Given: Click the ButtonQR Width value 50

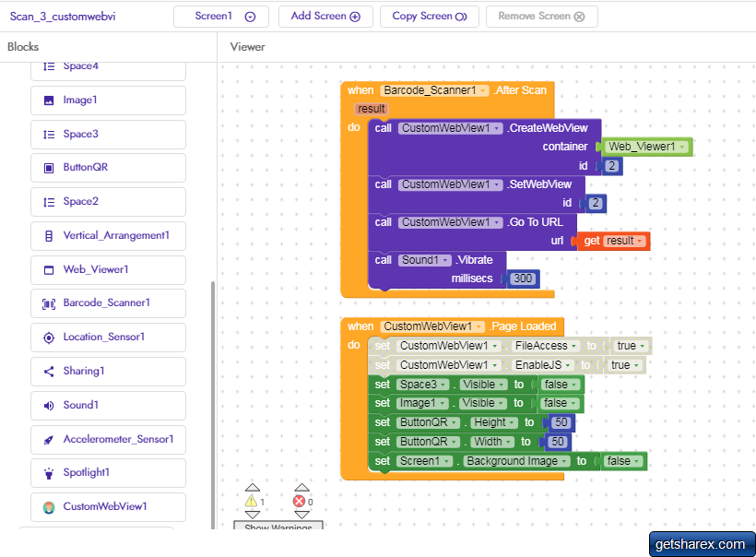Looking at the screenshot, I should pyautogui.click(x=558, y=442).
